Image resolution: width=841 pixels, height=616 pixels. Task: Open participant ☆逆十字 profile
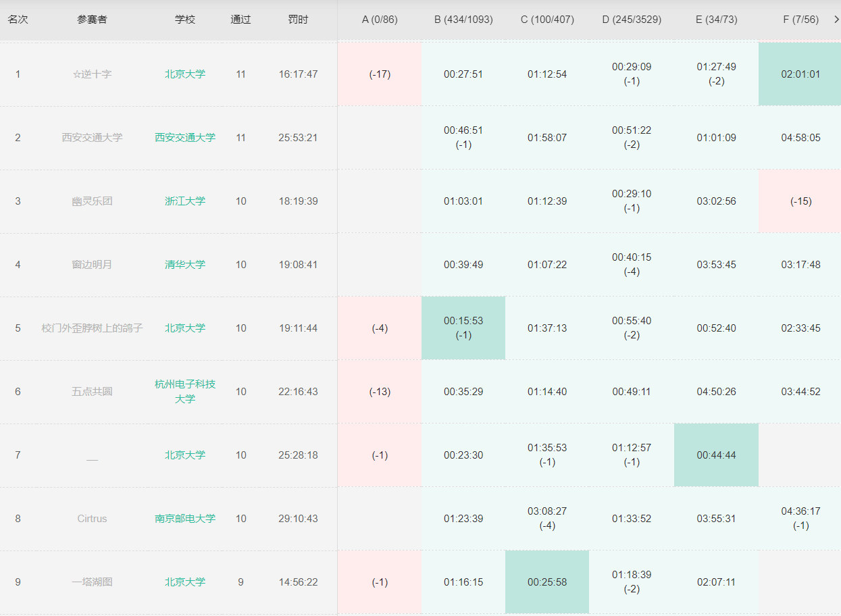[x=92, y=74]
